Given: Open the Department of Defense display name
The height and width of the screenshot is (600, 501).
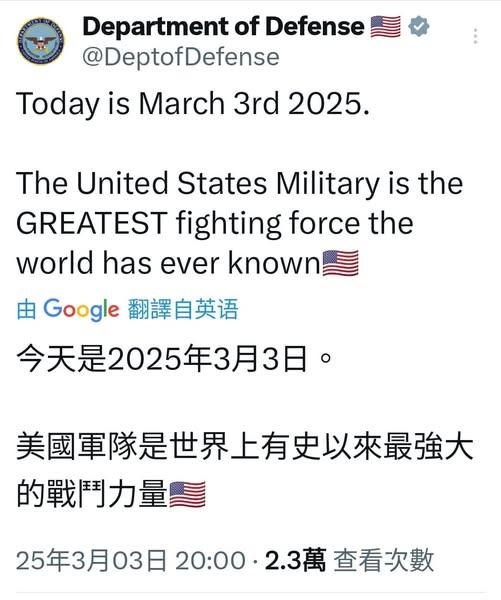Looking at the screenshot, I should tap(224, 26).
